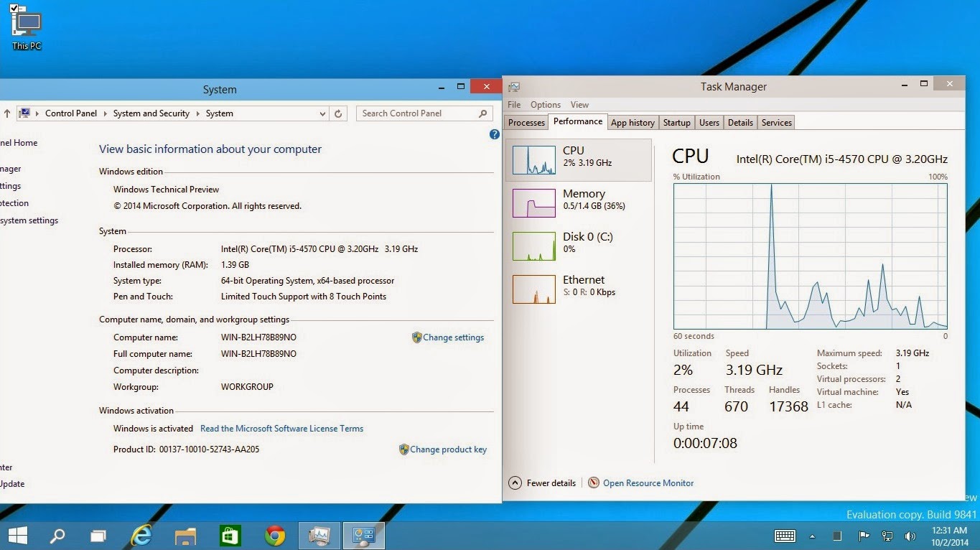Open the File menu in Task Manager

514,105
